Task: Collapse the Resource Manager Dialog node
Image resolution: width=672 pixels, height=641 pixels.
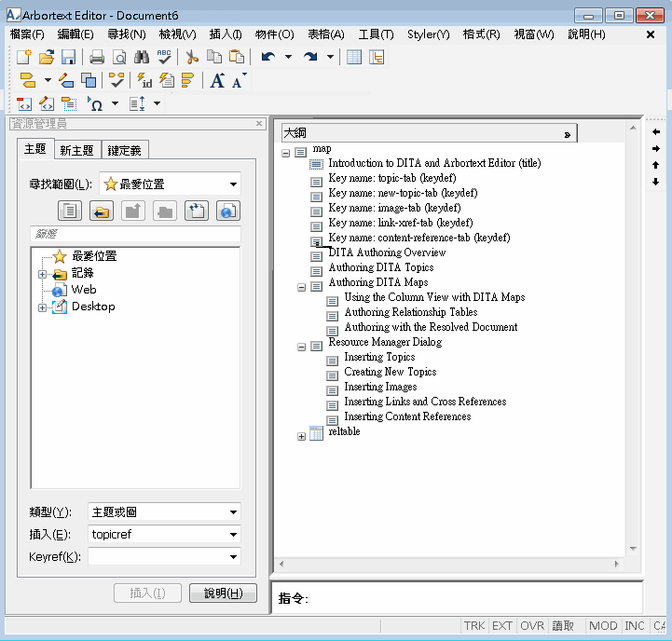Action: coord(302,348)
